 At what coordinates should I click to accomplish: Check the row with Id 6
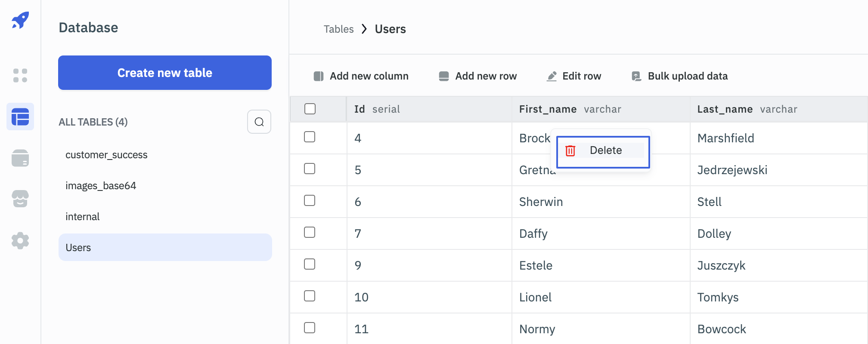click(x=310, y=201)
